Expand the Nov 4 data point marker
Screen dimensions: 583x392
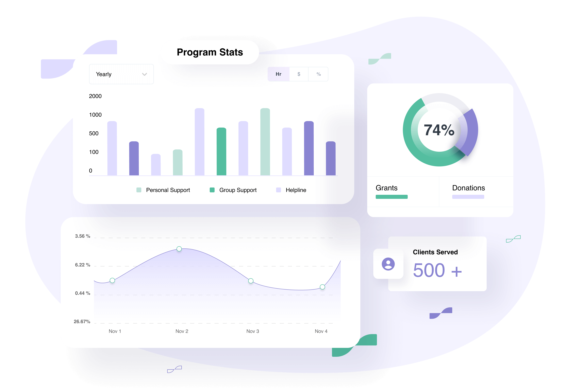coord(323,287)
